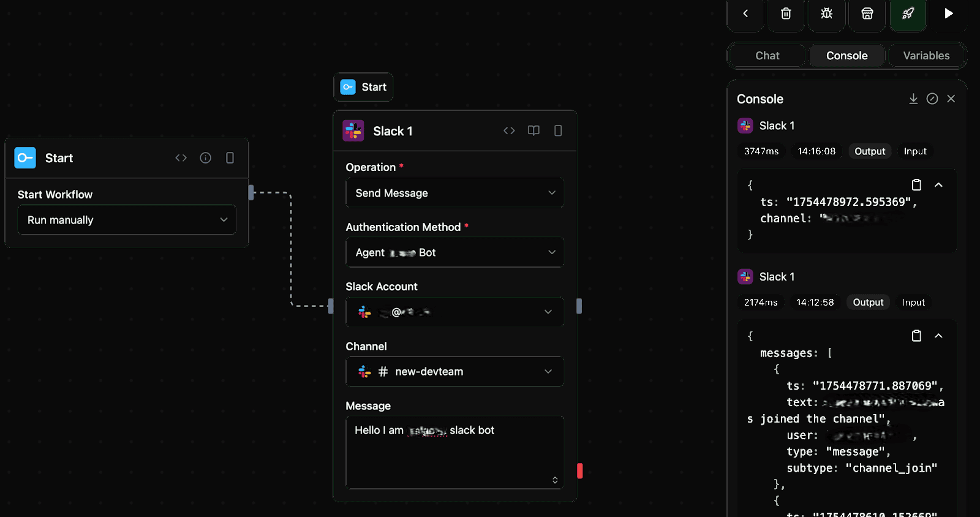980x517 pixels.
Task: Open documentation book icon on Slack 1
Action: (x=533, y=130)
